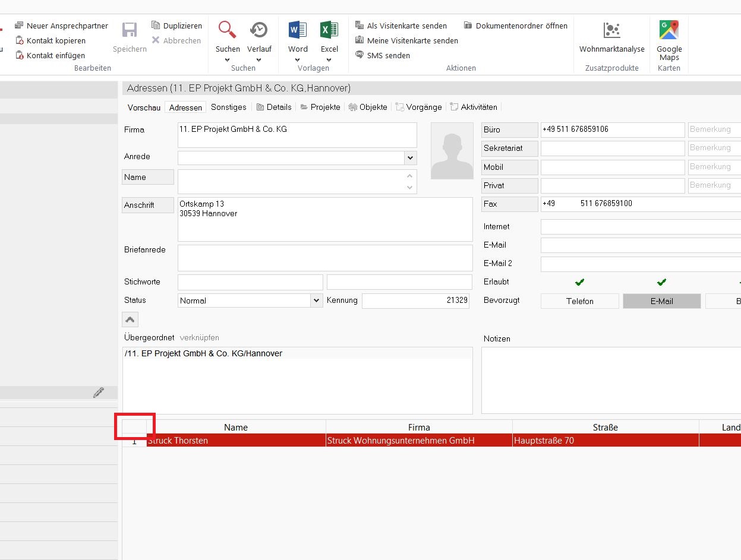Screen dimensions: 741x560
Task: Collapse section with the up-arrow chevron
Action: pyautogui.click(x=130, y=319)
